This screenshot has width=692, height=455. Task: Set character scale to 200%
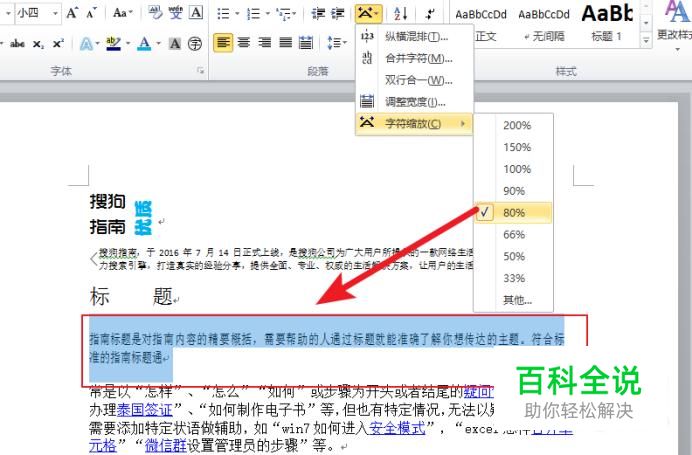pyautogui.click(x=513, y=125)
